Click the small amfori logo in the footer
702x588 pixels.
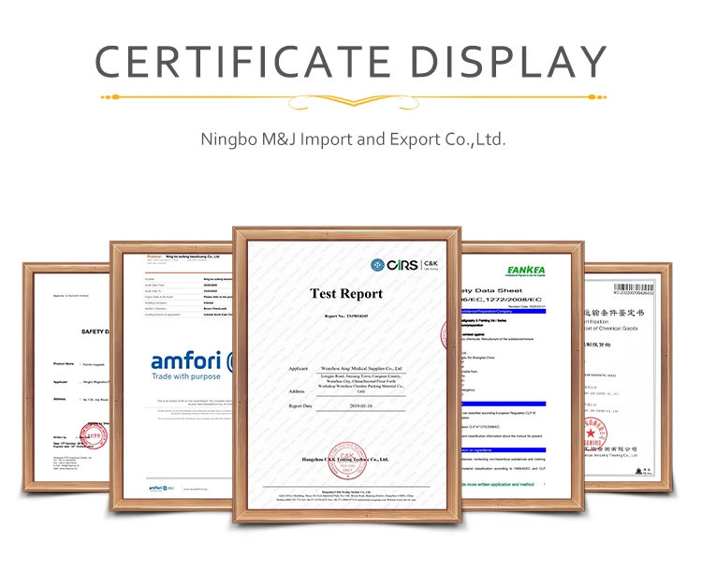pyautogui.click(x=161, y=488)
